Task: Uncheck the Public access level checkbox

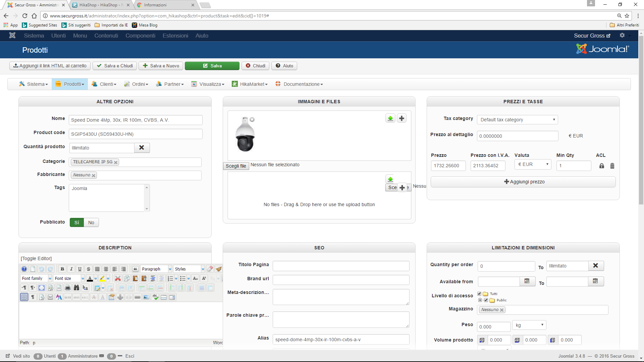Action: pos(486,300)
